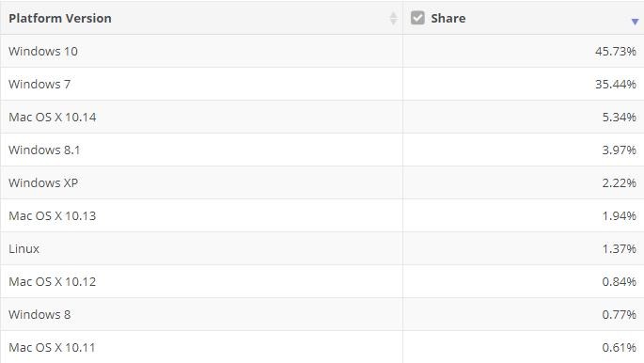Click the 35.44% share value
Screen dimensions: 644x363
616,85
